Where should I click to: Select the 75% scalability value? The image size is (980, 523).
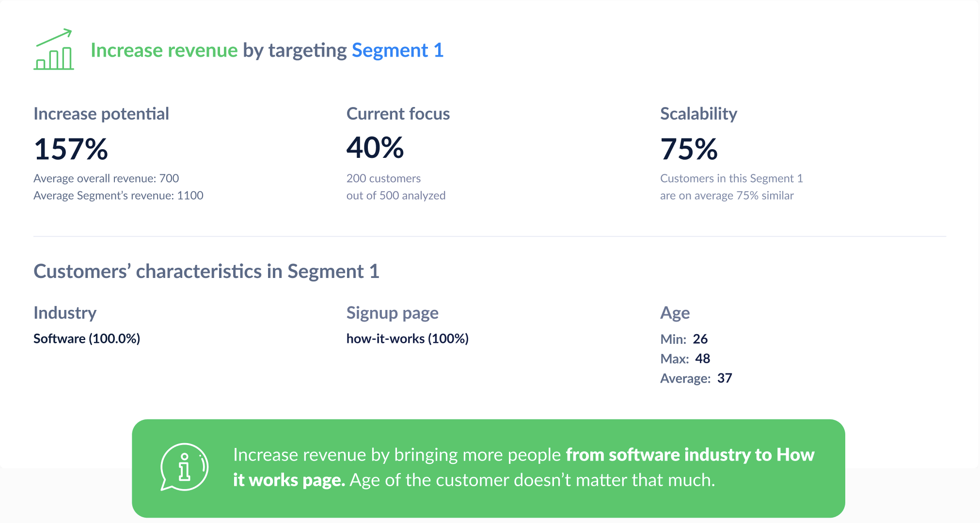[x=689, y=149]
